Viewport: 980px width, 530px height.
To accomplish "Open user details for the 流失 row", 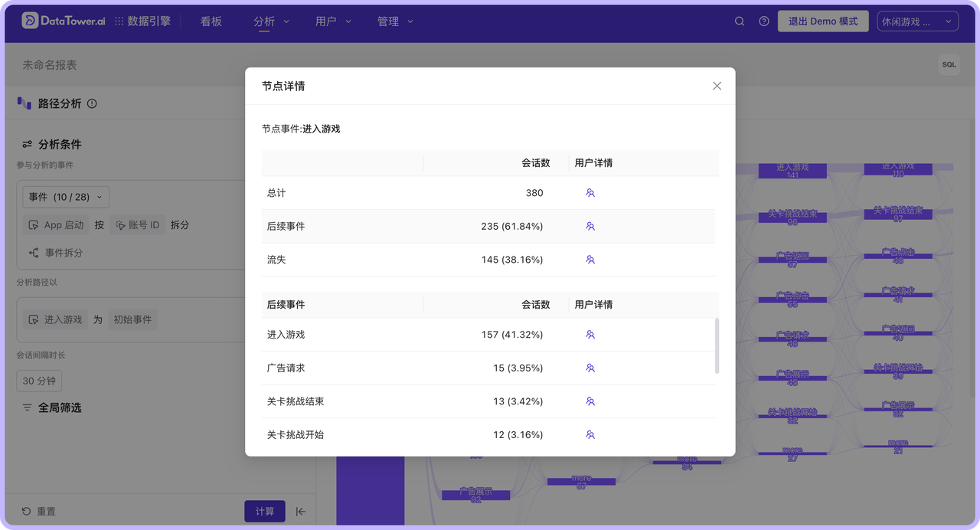I will pos(590,260).
